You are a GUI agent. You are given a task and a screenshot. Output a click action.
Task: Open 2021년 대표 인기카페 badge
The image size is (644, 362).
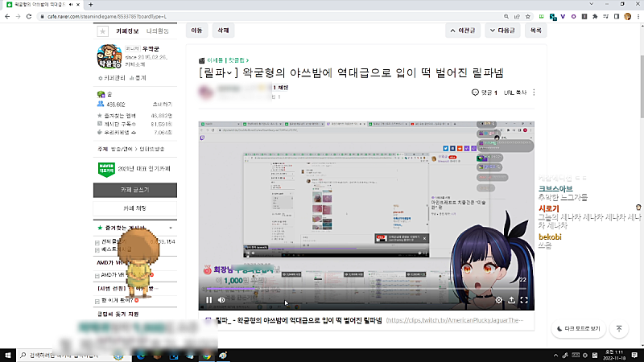[x=135, y=169]
